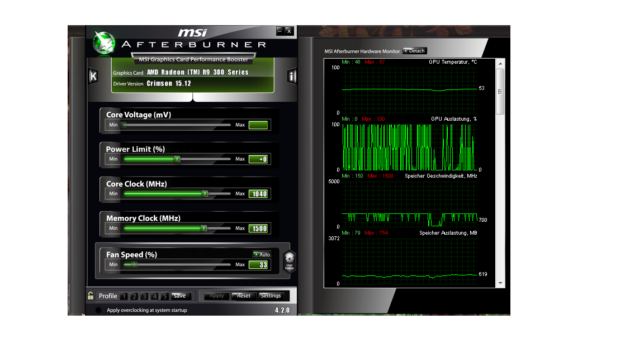Select profile slot 3
Screen dimensions: 644x362
144,296
